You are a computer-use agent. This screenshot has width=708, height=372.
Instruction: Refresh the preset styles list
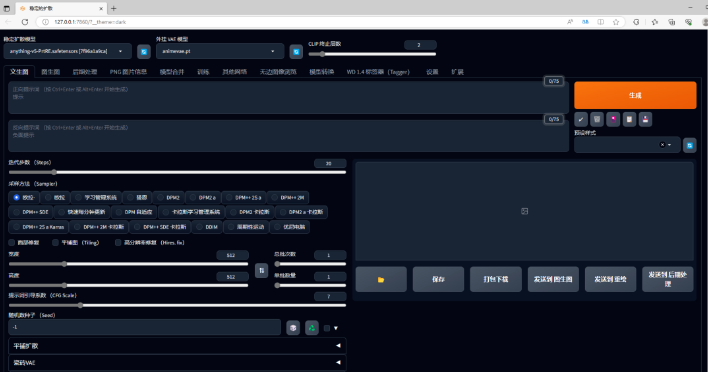coord(689,145)
